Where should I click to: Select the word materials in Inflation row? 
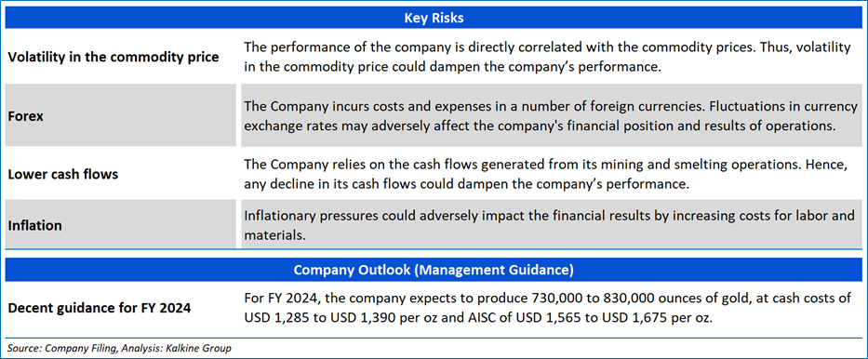(x=274, y=235)
